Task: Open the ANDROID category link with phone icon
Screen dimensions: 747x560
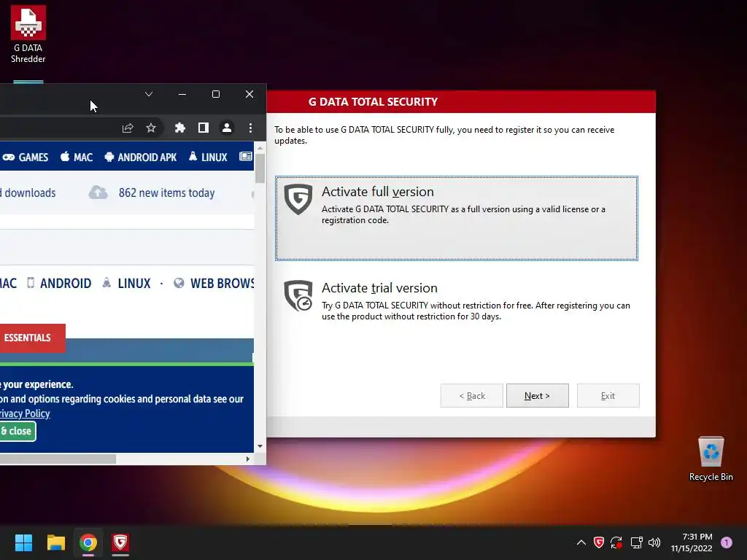Action: point(59,284)
